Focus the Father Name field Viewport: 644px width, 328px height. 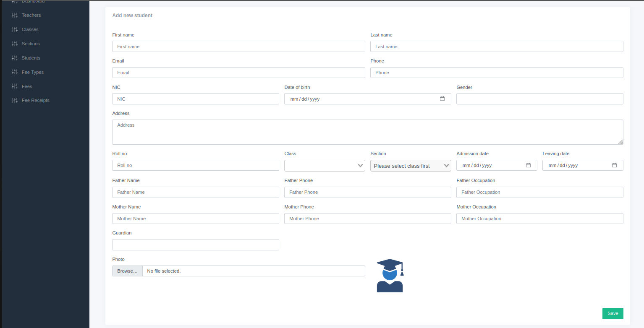(x=196, y=192)
